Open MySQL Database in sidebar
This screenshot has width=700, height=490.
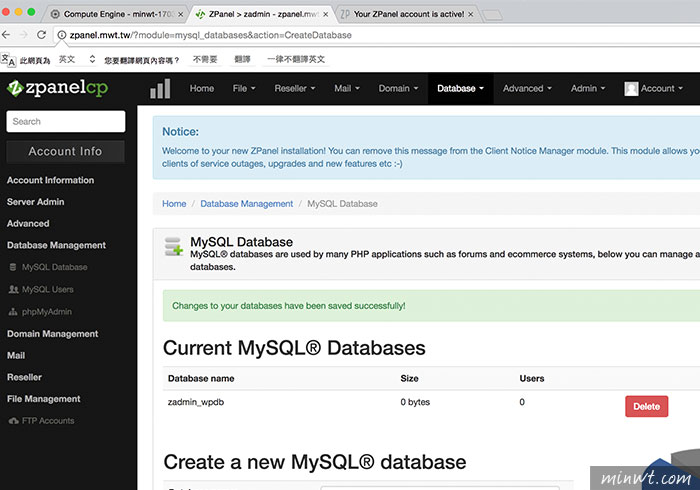pyautogui.click(x=54, y=267)
